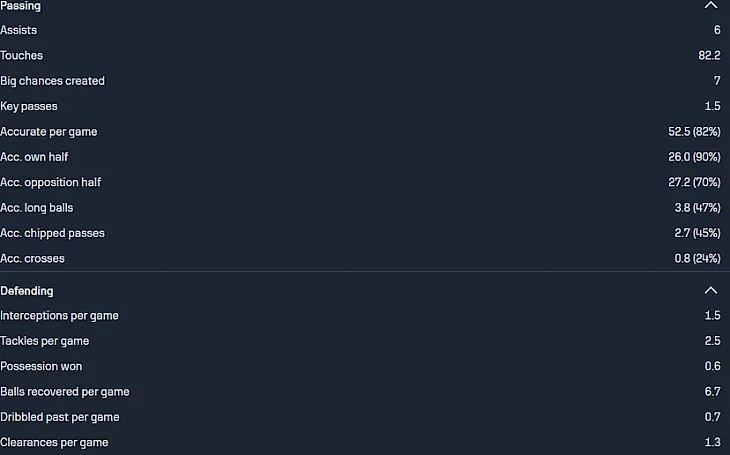Image resolution: width=730 pixels, height=455 pixels.
Task: Click the Tackles per game label
Action: click(x=45, y=341)
